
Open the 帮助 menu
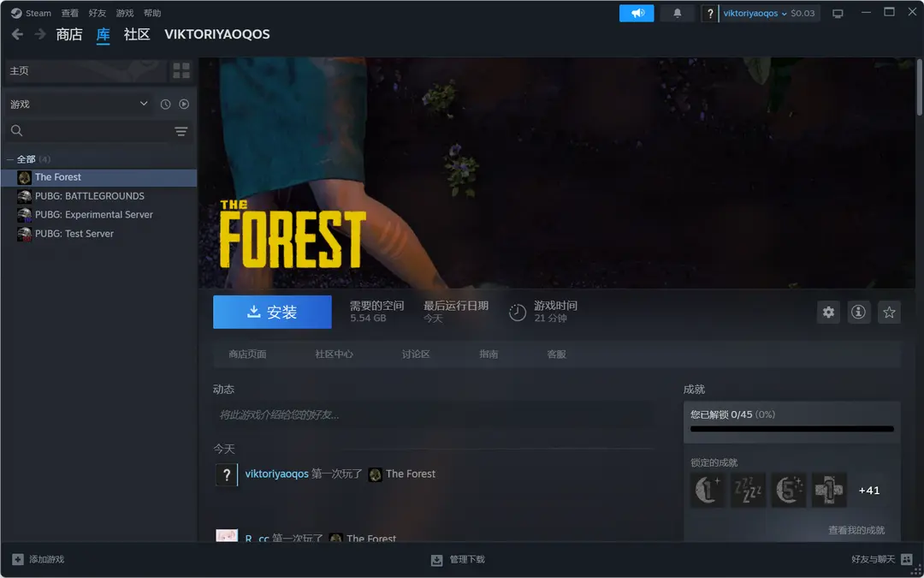152,13
